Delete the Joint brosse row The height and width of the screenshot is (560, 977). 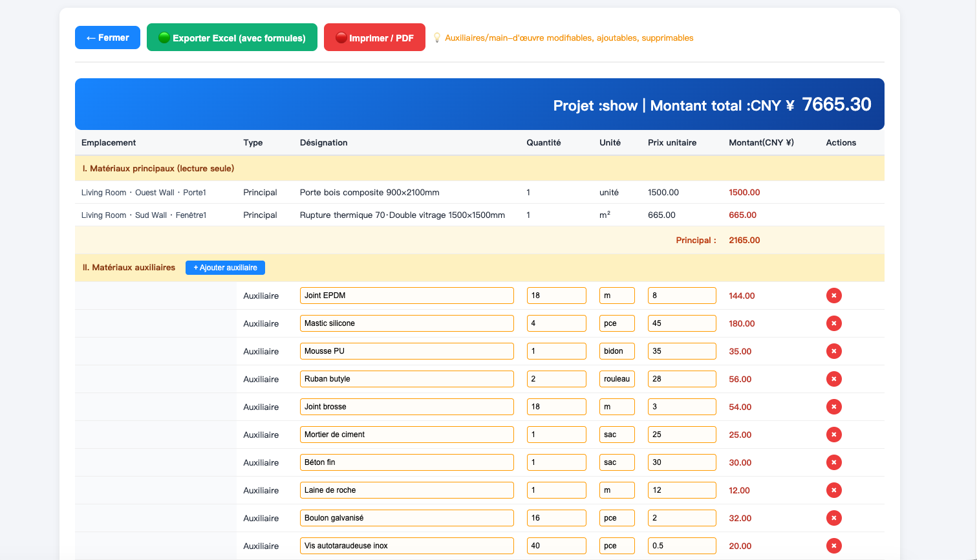coord(833,407)
